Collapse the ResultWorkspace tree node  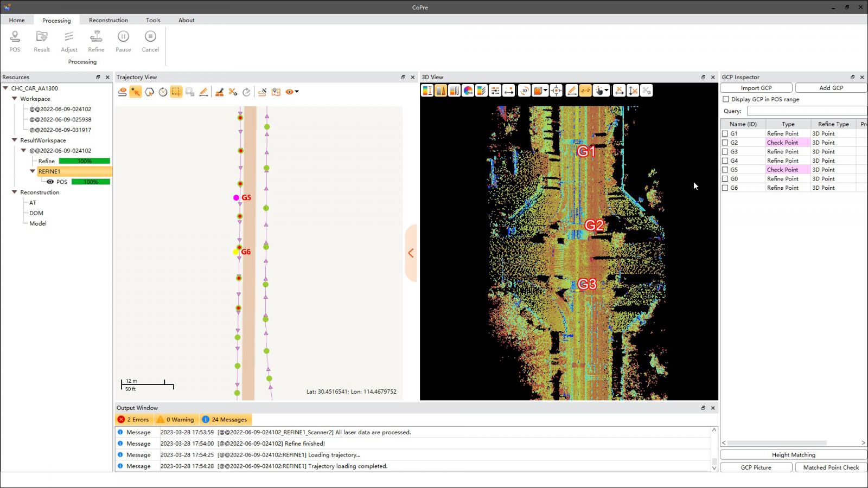click(15, 140)
